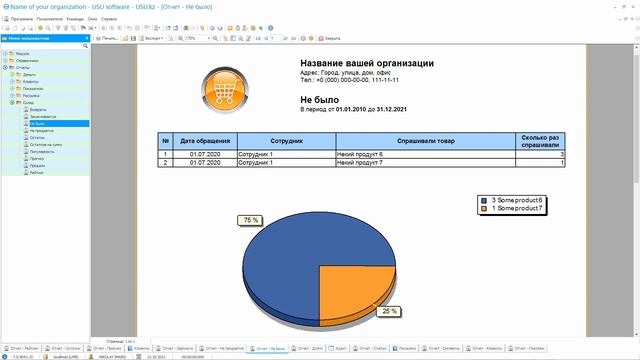This screenshot has width=640, height=360.
Task: Switch to the Отчет - Зарплата tab
Action: 175,348
